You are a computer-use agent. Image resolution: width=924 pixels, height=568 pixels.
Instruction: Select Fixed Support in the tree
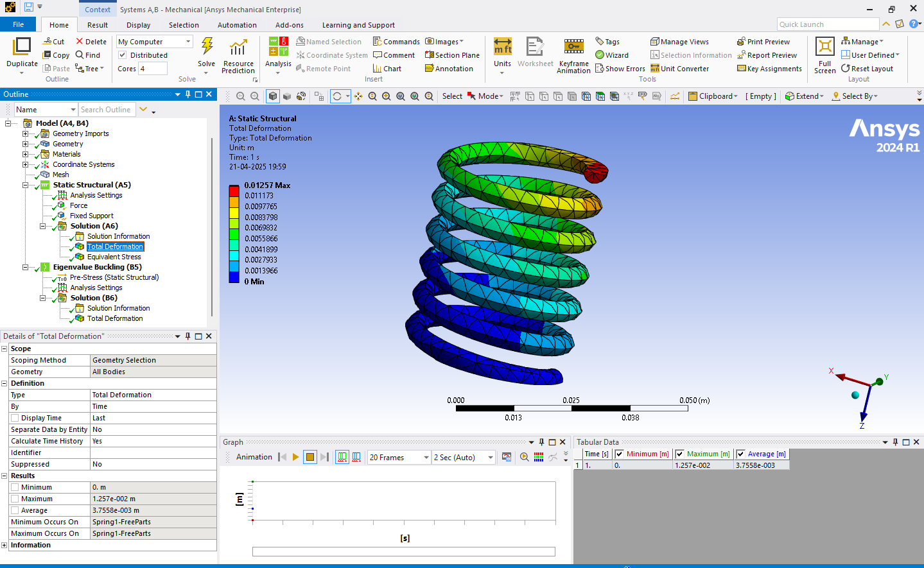[x=91, y=216]
